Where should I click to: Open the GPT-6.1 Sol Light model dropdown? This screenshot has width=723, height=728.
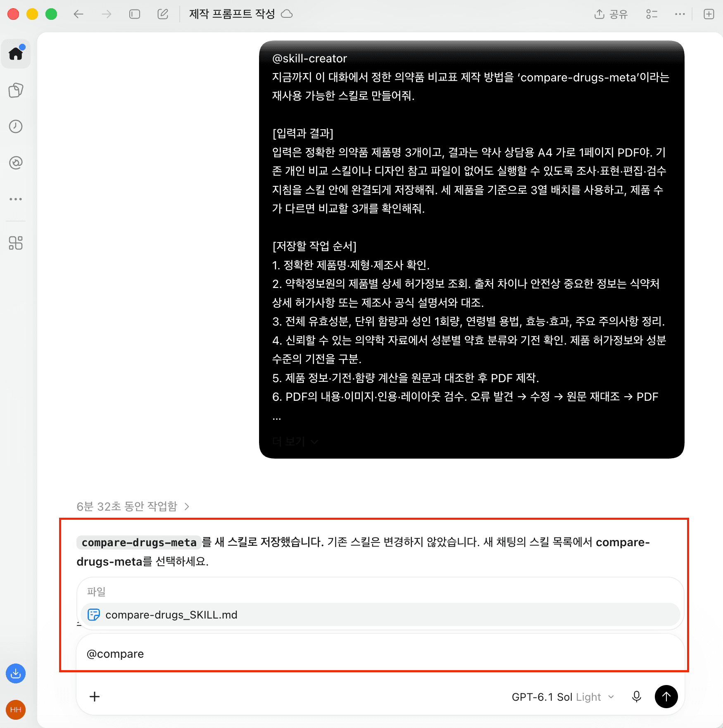pyautogui.click(x=563, y=697)
